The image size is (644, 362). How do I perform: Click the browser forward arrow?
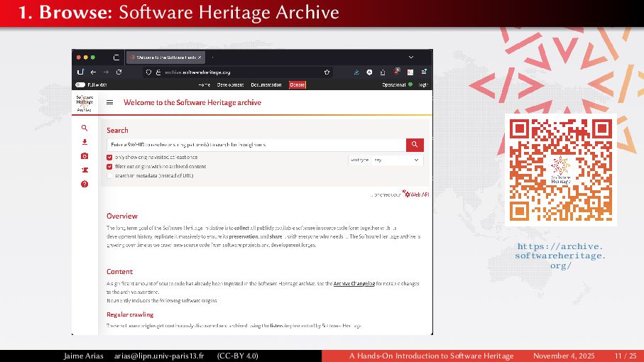tap(106, 72)
